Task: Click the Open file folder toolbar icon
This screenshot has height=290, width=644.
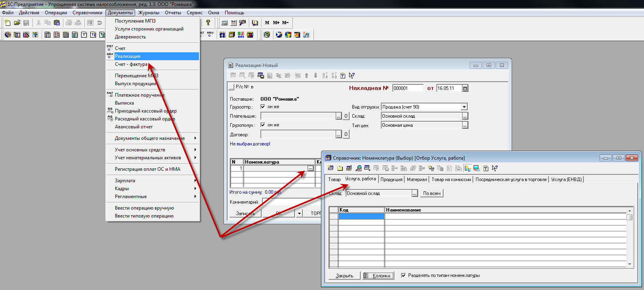Action: point(17,23)
